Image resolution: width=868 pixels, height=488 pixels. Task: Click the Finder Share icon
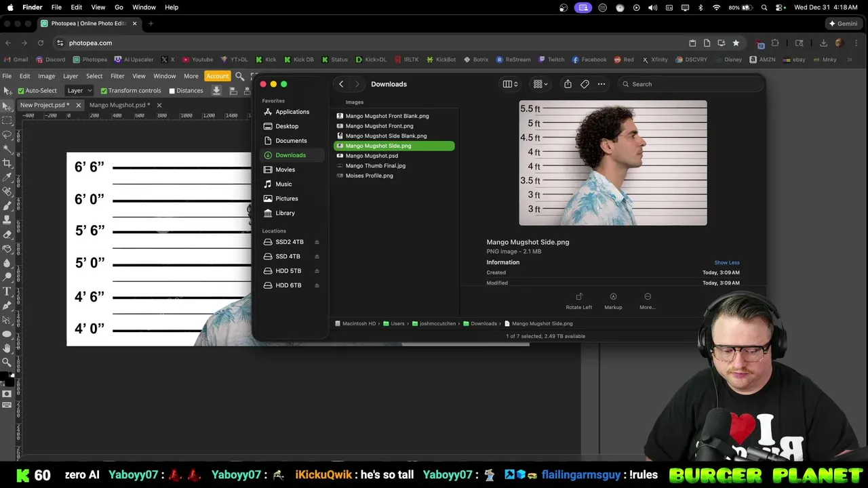[568, 84]
